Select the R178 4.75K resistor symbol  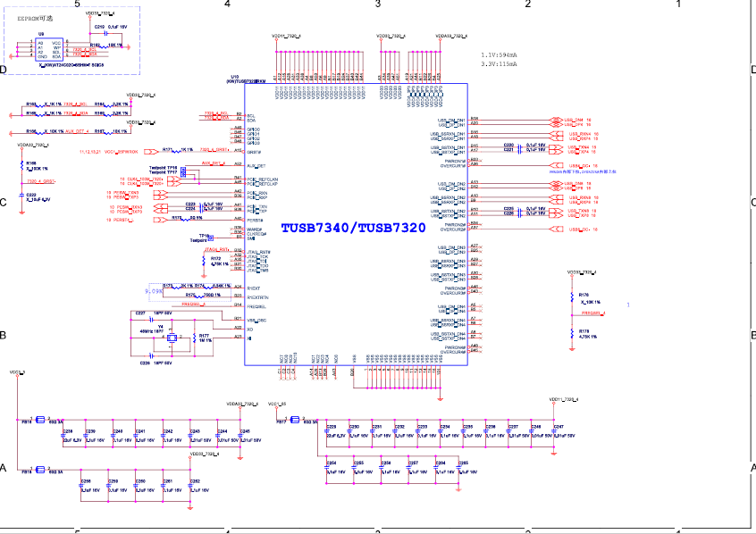572,333
